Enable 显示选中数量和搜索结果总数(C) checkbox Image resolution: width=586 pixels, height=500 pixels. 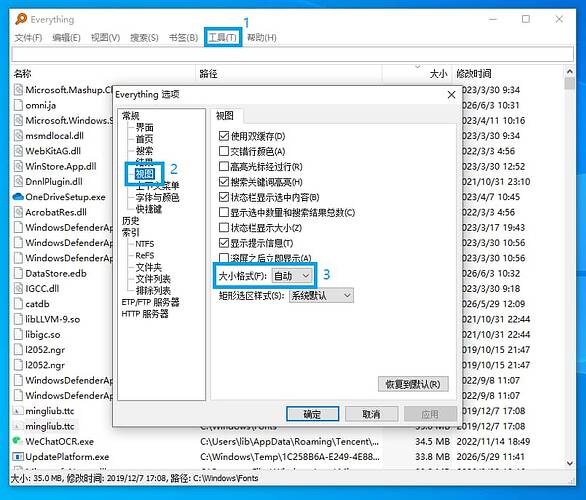[223, 212]
